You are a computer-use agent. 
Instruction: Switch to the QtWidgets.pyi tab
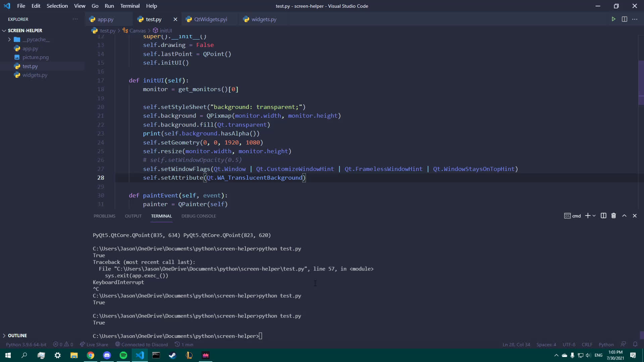(x=210, y=19)
